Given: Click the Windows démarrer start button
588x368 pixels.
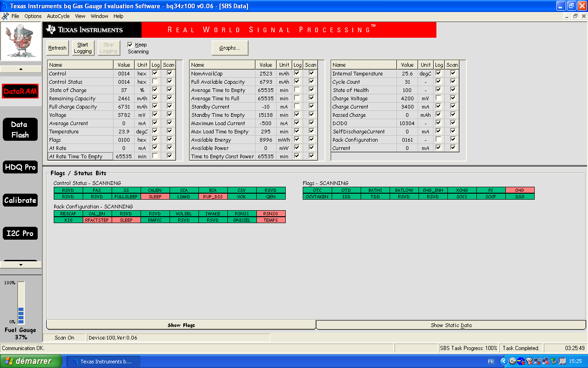Looking at the screenshot, I should (x=31, y=361).
